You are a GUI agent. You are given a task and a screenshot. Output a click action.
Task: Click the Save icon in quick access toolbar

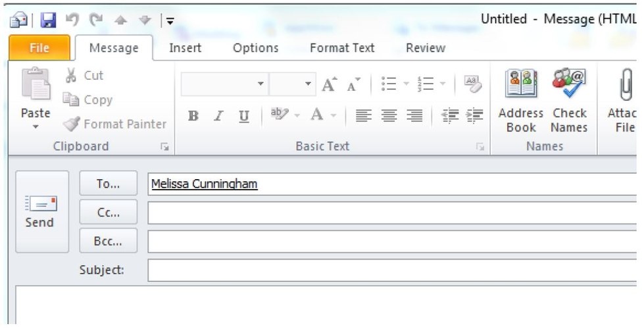click(49, 21)
